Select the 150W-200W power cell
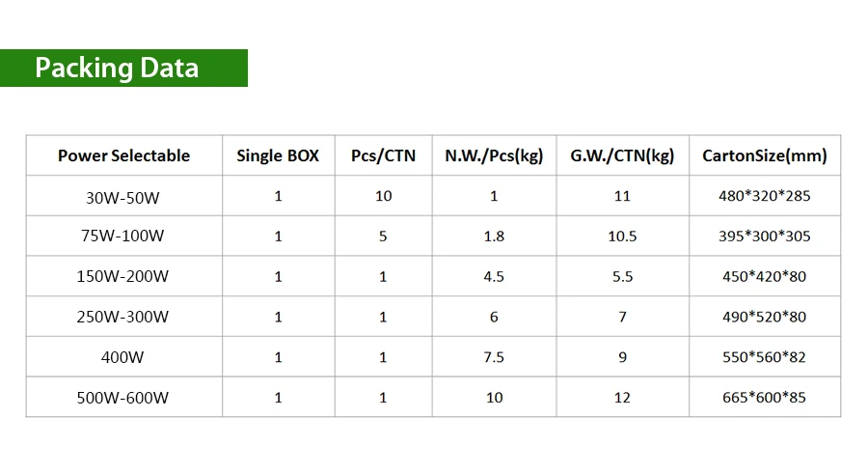The width and height of the screenshot is (868, 474). tap(124, 276)
